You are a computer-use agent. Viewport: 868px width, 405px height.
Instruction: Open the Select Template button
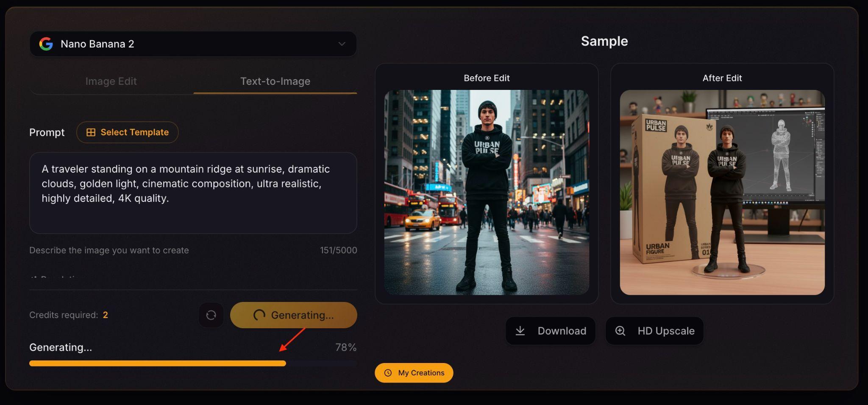click(x=127, y=132)
